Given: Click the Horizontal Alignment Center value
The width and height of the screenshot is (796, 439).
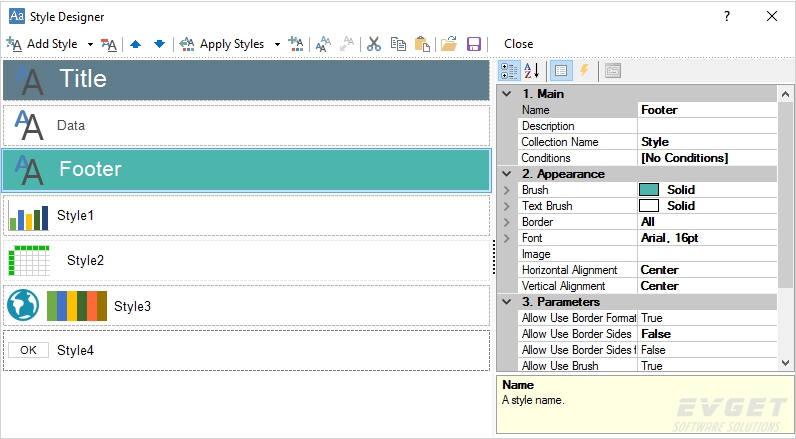Looking at the screenshot, I should pos(707,270).
